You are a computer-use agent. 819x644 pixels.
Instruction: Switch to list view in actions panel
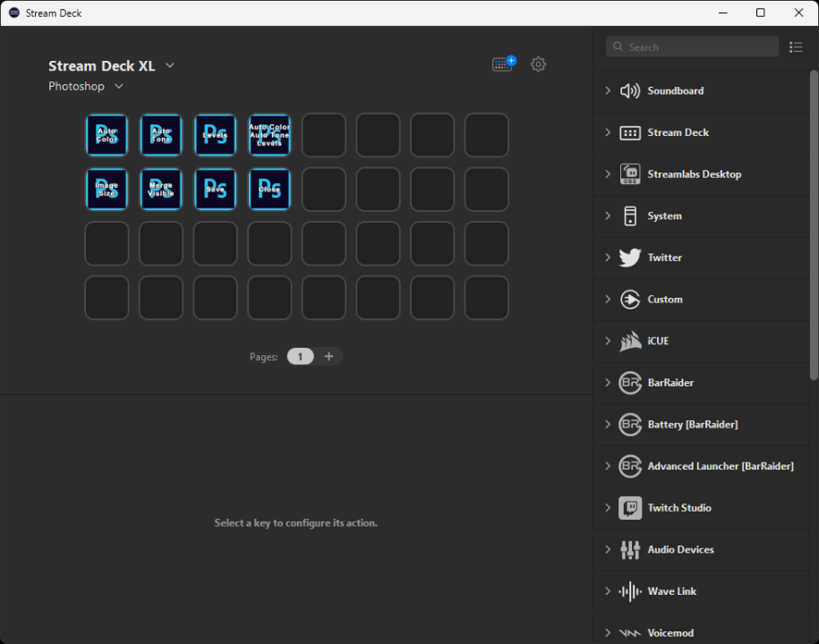(796, 47)
